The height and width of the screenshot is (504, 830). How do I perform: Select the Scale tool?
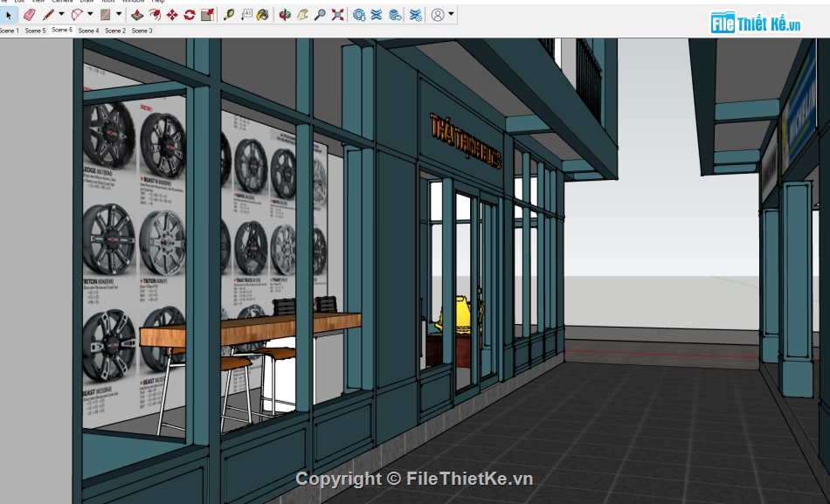[208, 15]
